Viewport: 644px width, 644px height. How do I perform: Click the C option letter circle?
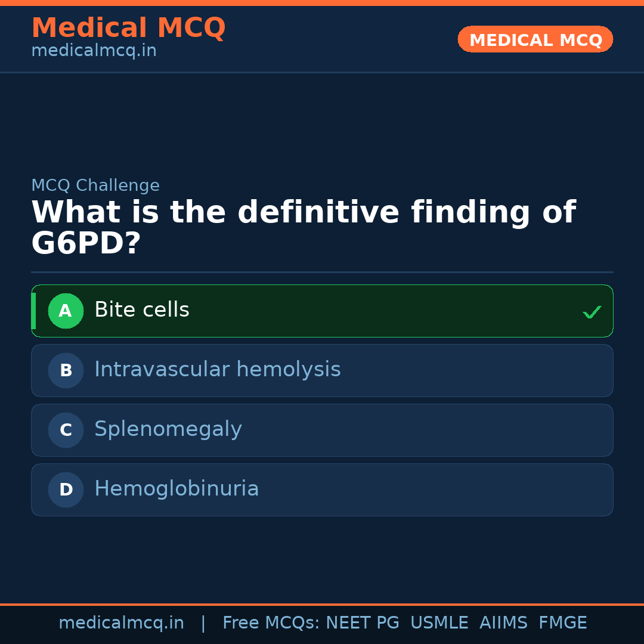point(66,430)
